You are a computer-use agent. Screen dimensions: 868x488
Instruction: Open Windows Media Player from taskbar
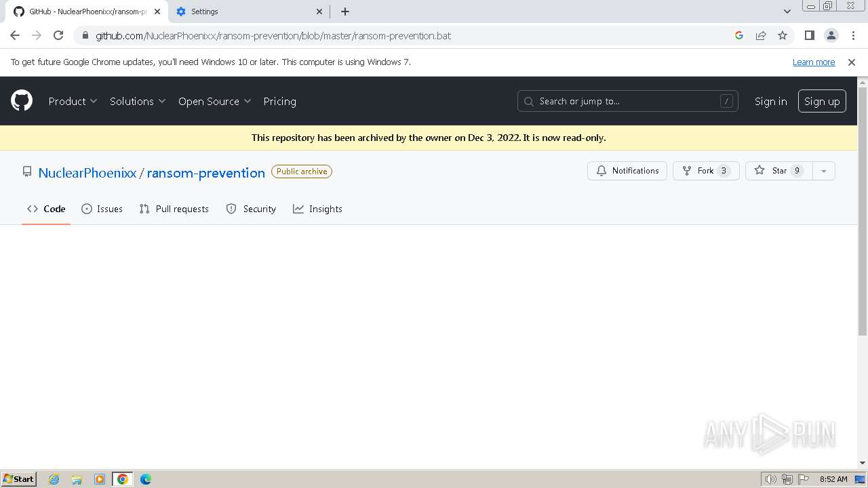[100, 479]
